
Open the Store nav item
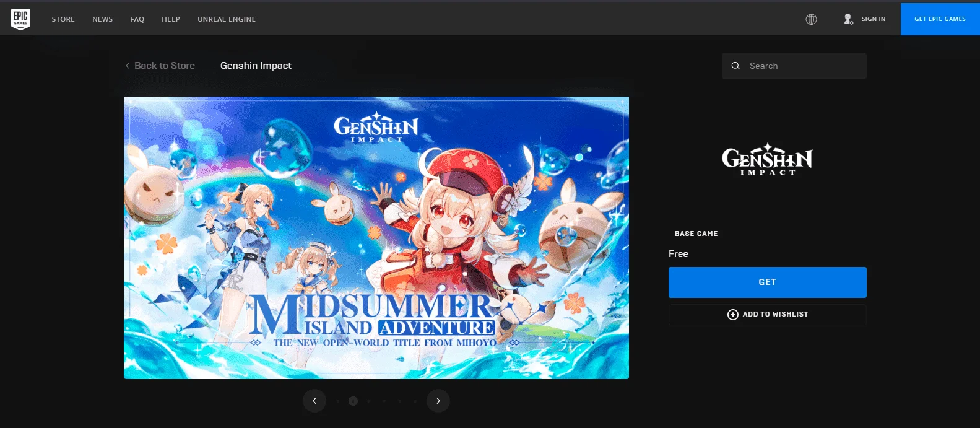63,19
